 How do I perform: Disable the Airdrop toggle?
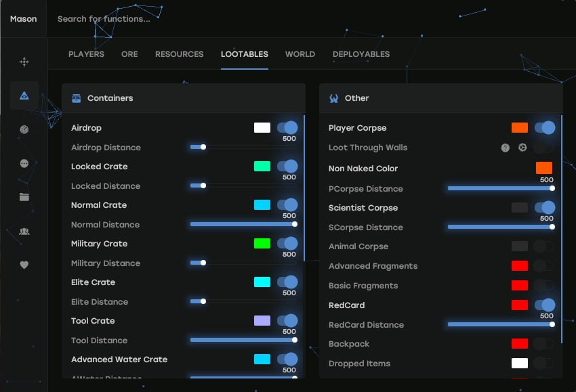(x=287, y=127)
